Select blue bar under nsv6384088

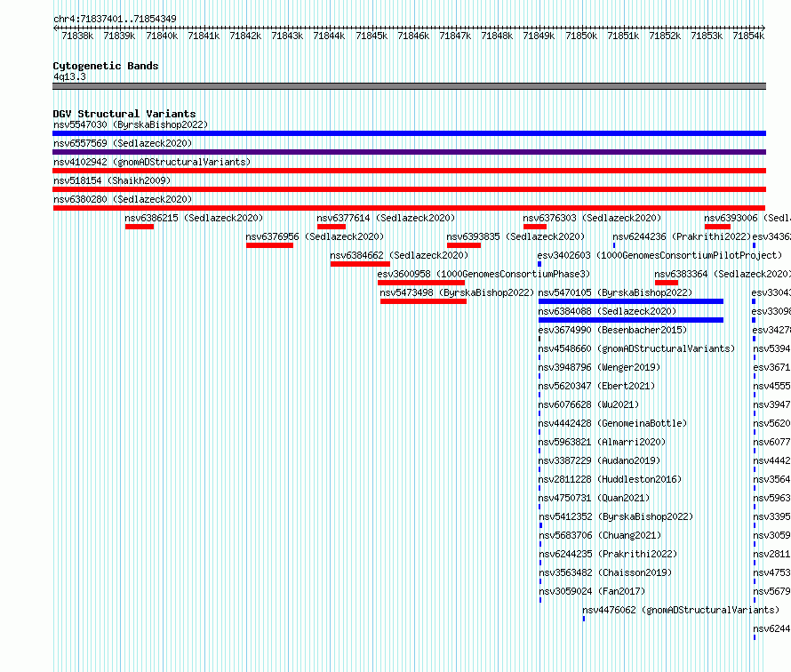coord(631,320)
